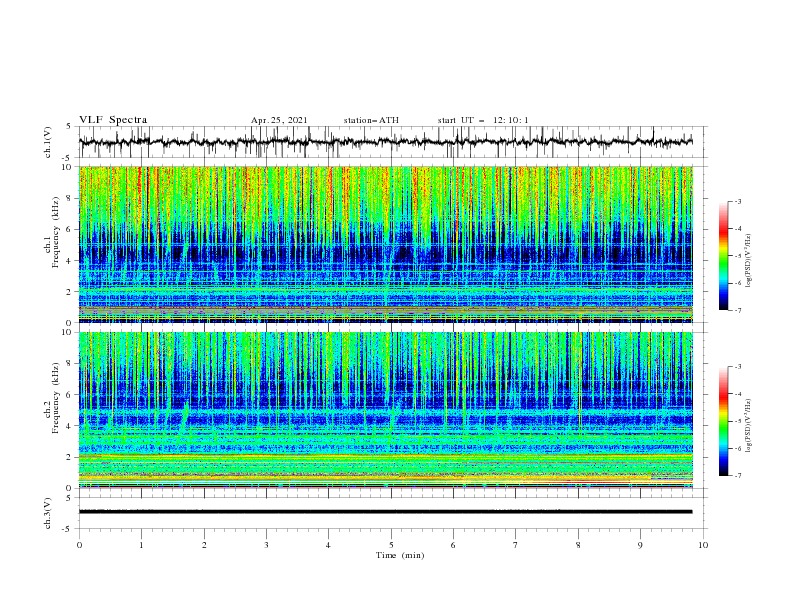
Task: Click the ch.2 spectrogram panel
Action: (385, 410)
